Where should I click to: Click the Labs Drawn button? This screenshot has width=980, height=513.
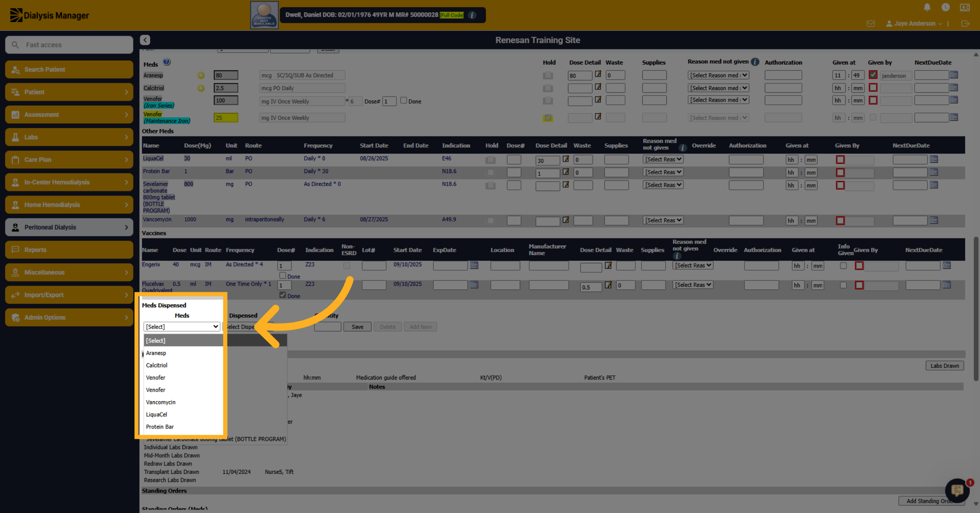click(x=944, y=366)
